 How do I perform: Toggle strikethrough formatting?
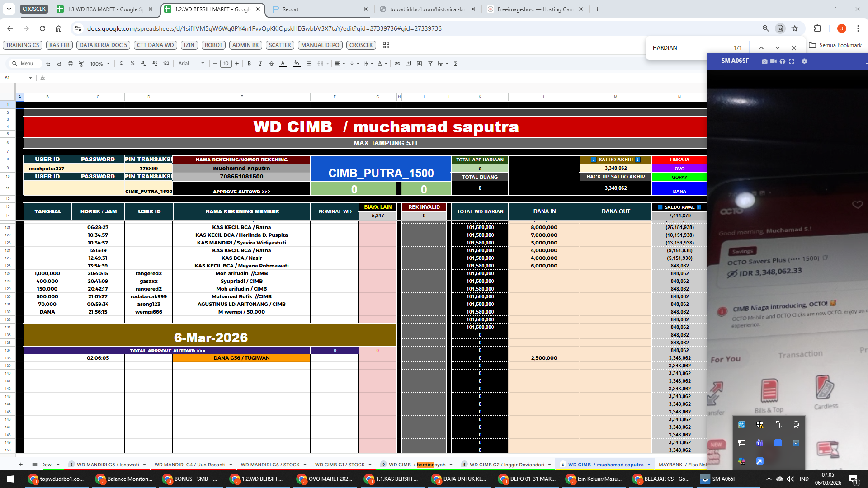point(271,64)
